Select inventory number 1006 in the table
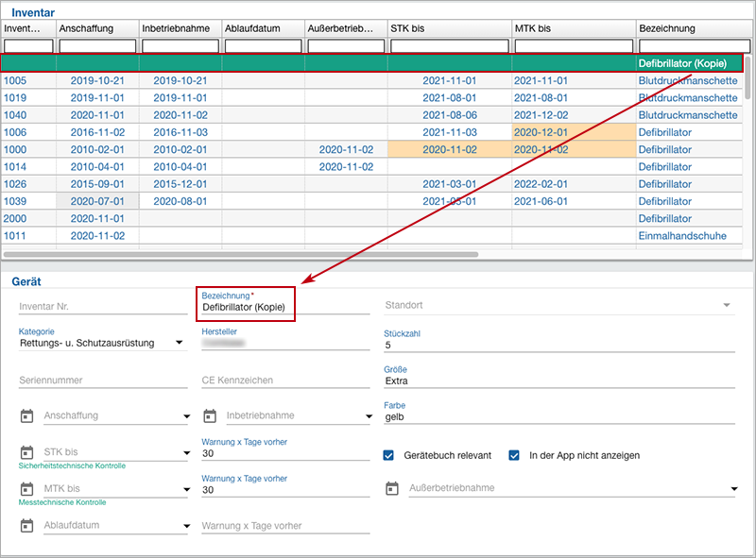 tap(15, 132)
